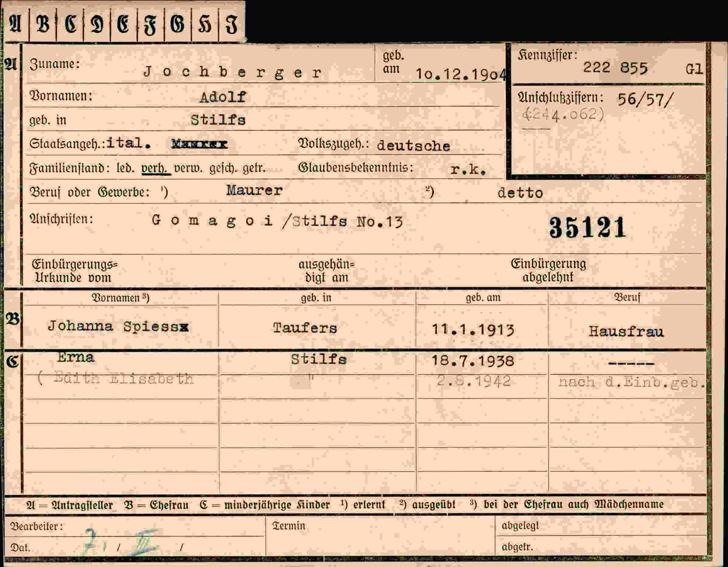Viewport: 728px width, 567px height.
Task: Click the abgetr. field label
Action: click(517, 547)
